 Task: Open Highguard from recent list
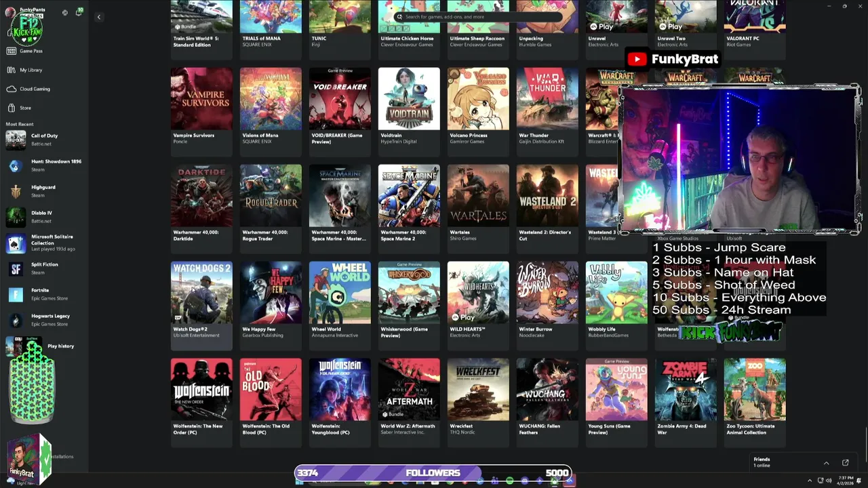(44, 191)
